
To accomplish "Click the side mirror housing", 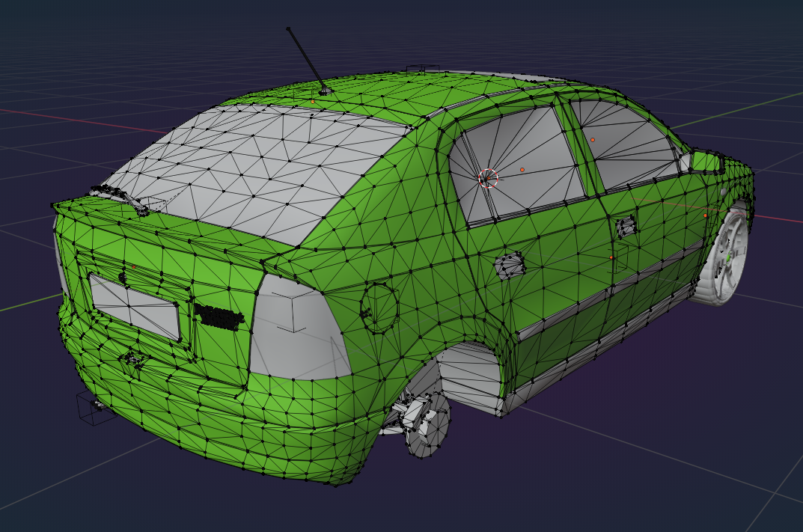I will coord(706,162).
